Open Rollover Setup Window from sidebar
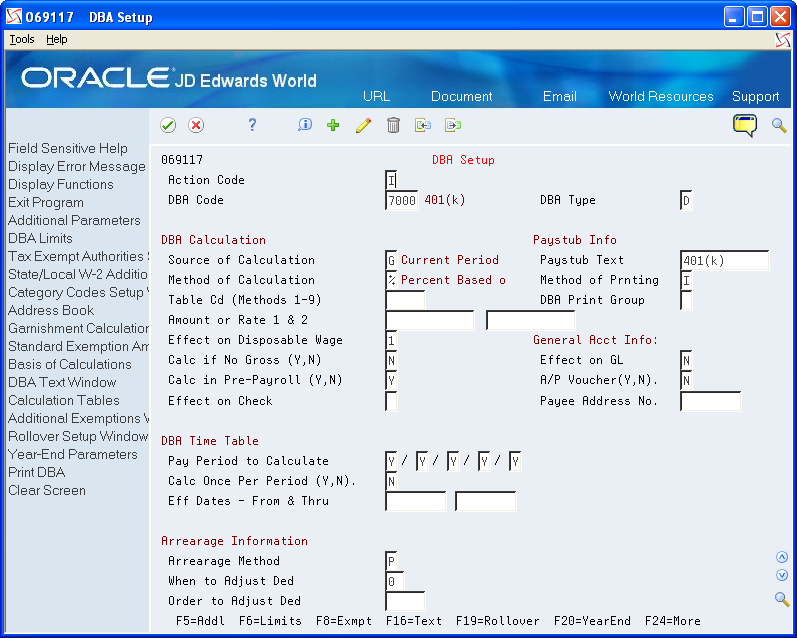Screen dimensions: 797x638 click(78, 437)
